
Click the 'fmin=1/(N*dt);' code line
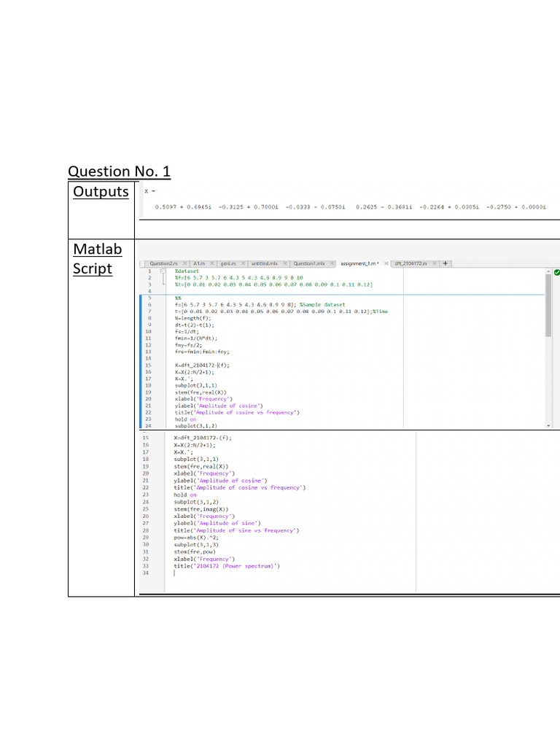point(195,338)
